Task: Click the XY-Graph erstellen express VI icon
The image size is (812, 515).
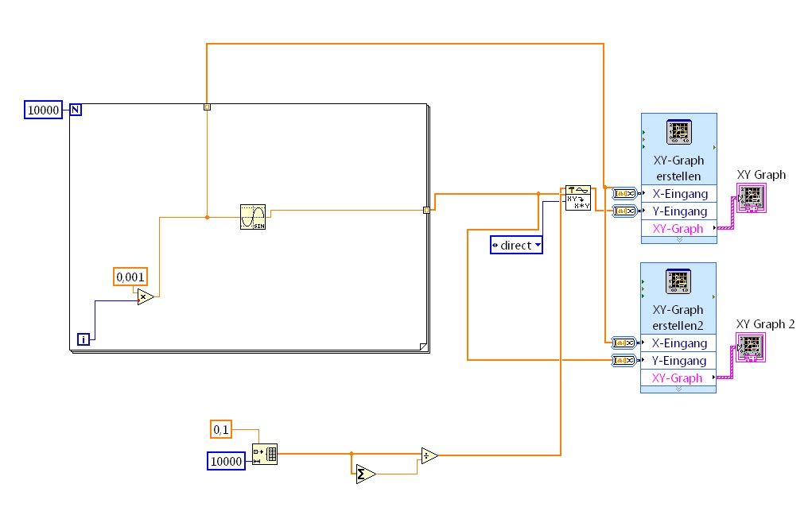Action: pos(679,132)
